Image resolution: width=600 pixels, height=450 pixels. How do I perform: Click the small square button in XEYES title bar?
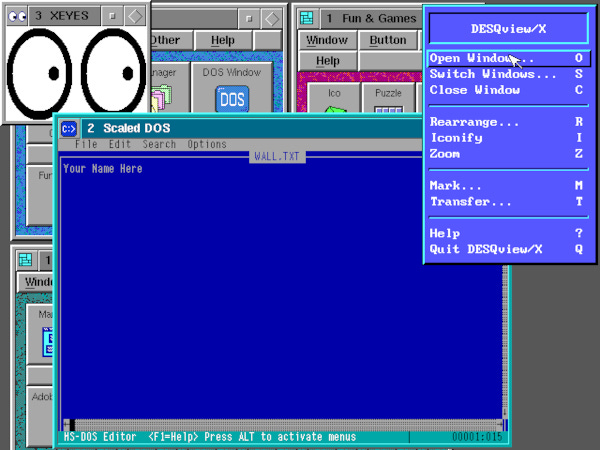tap(112, 16)
